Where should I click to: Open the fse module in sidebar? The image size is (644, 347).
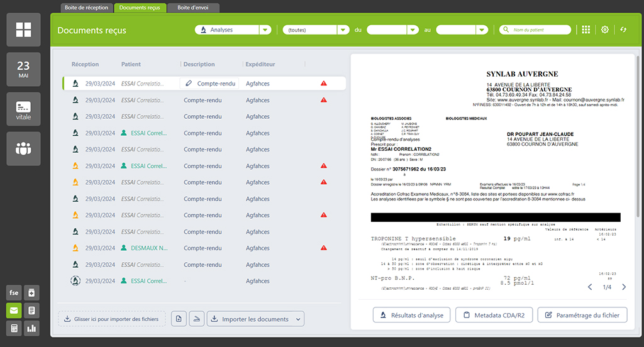tap(13, 293)
